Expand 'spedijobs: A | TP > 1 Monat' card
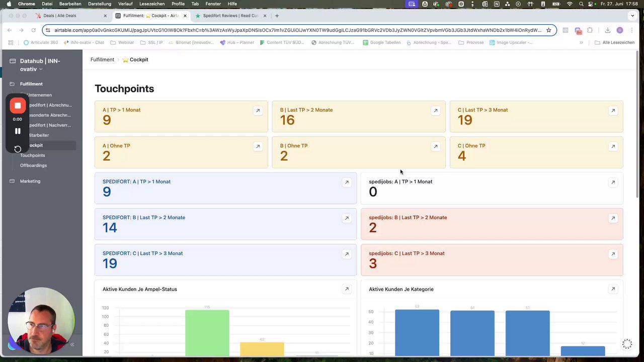The width and height of the screenshot is (644, 362). click(613, 182)
